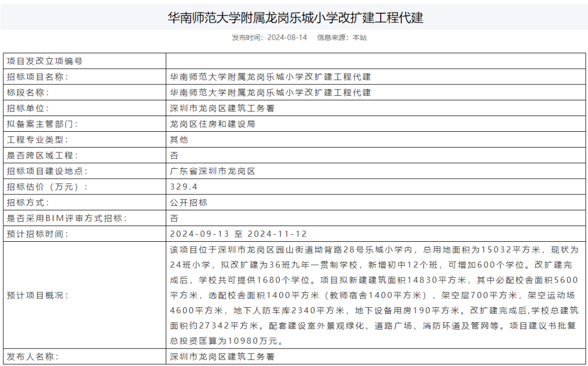
Task: Click the 发布人名称 label
Action: [33, 357]
